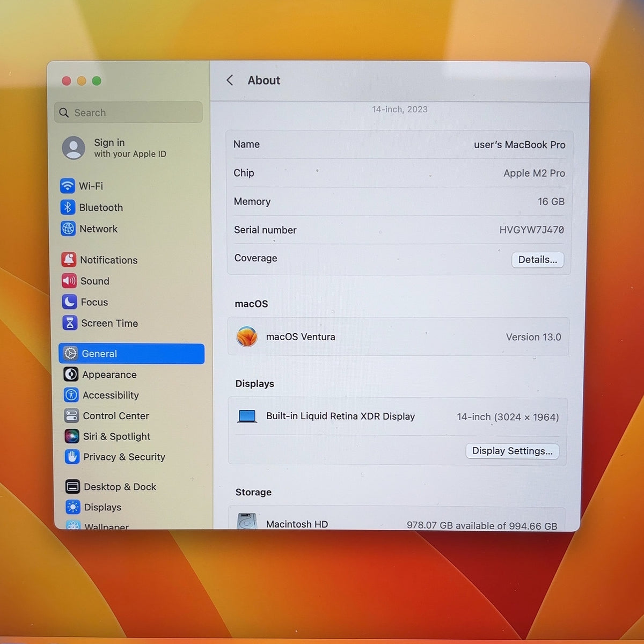
Task: Click the yellow minimize window button
Action: point(82,81)
